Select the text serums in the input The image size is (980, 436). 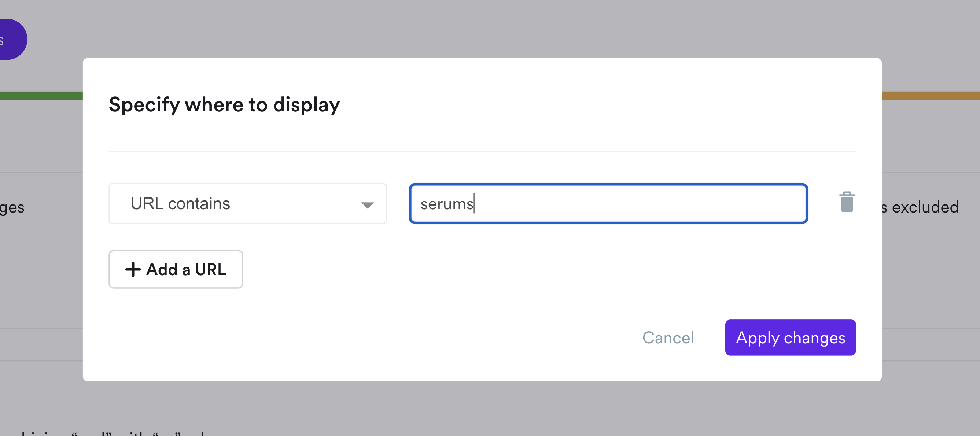447,204
